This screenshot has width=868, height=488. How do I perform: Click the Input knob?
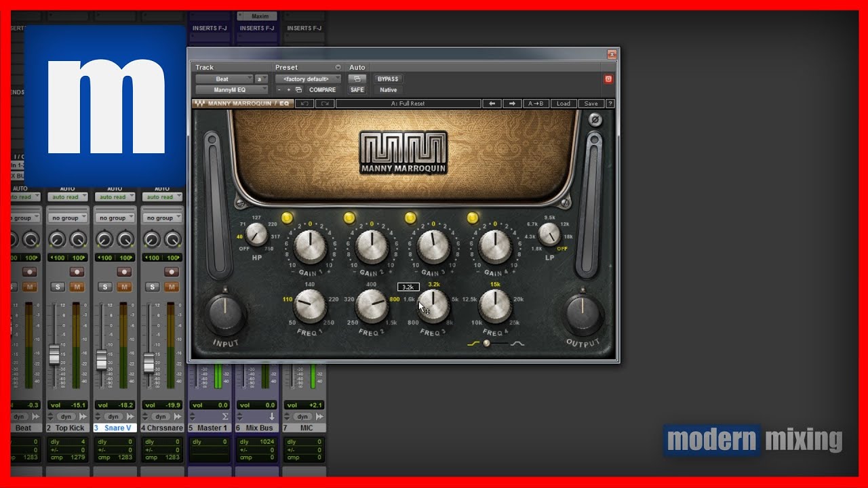[226, 314]
